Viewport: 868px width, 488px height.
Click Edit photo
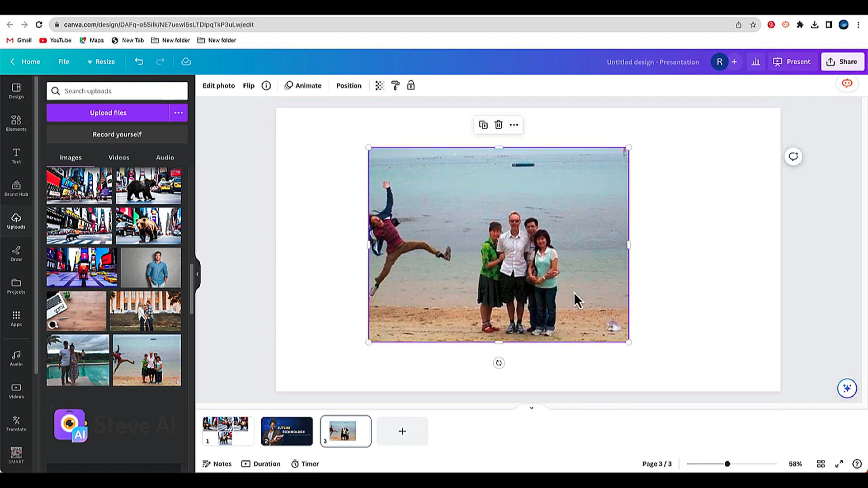click(218, 85)
